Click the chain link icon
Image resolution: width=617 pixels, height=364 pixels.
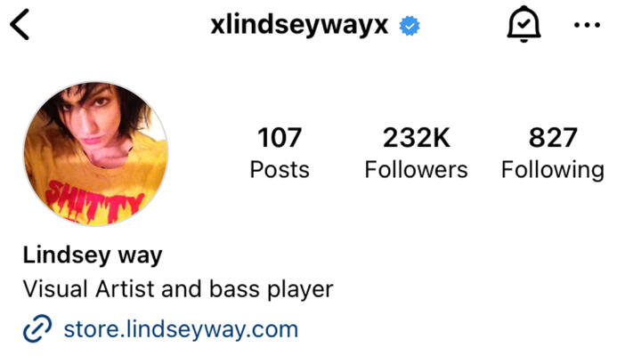[37, 328]
